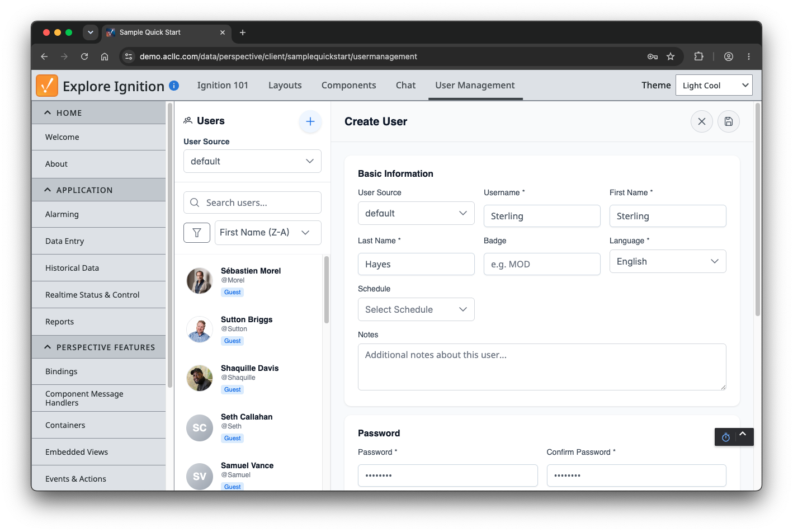This screenshot has height=532, width=793.
Task: Click the info icon beside Explore Ignition
Action: click(x=174, y=86)
